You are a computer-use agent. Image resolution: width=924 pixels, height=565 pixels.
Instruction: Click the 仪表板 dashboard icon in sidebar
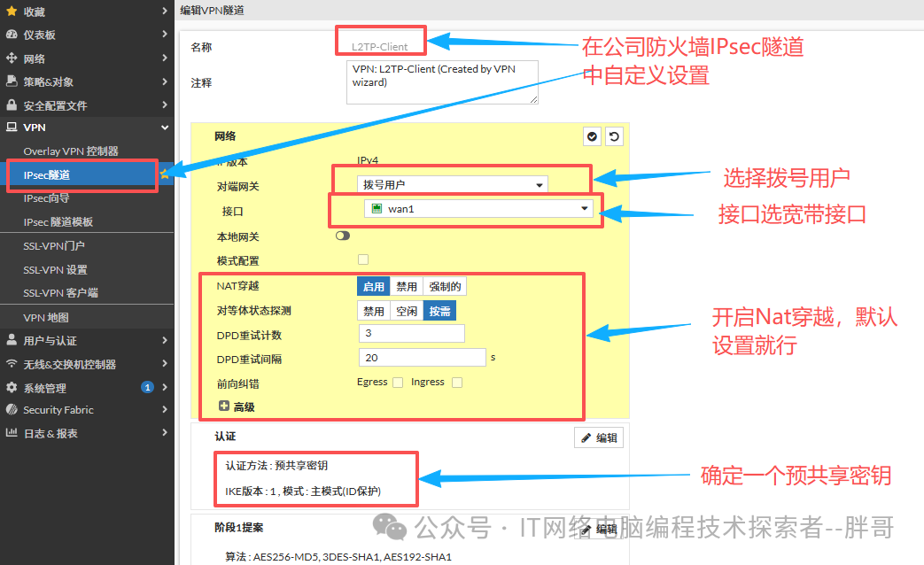coord(12,35)
